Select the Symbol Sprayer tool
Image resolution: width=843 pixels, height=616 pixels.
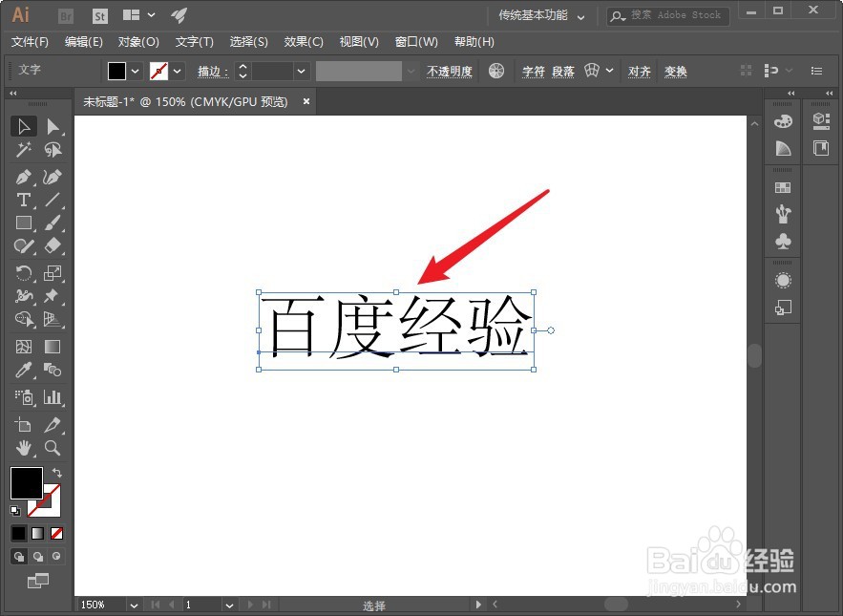(x=24, y=397)
